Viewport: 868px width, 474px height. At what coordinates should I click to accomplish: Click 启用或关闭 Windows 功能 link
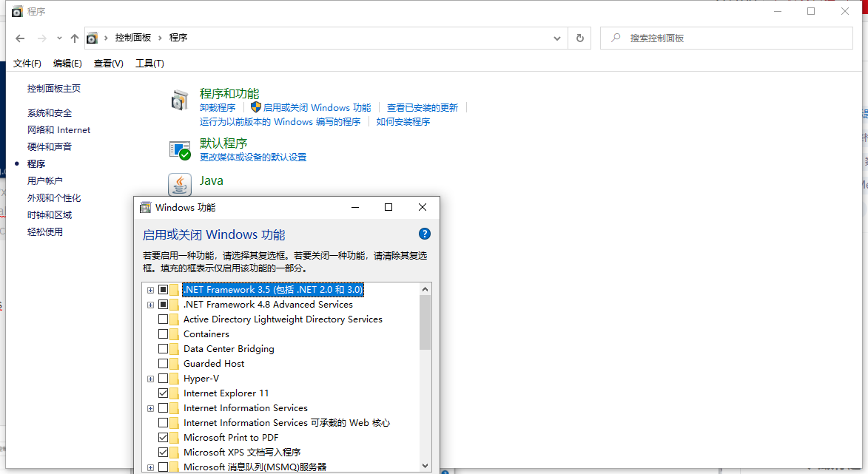317,108
